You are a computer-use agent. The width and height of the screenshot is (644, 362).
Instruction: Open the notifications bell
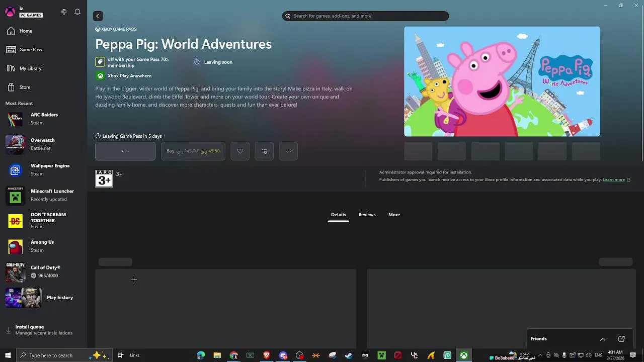tap(77, 12)
